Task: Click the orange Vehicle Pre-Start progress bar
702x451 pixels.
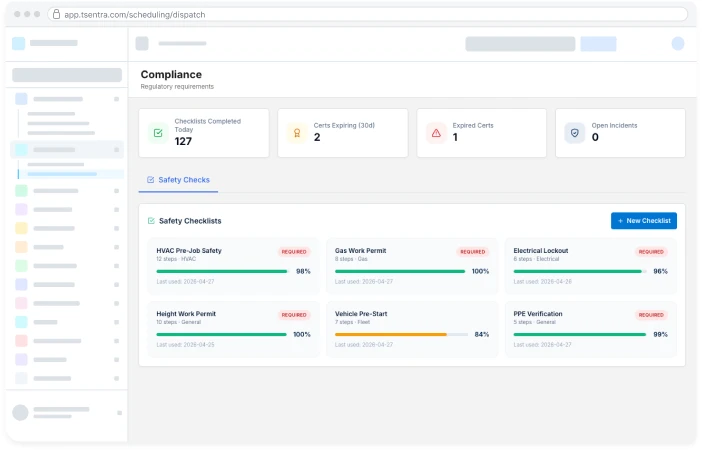Action: (x=401, y=335)
